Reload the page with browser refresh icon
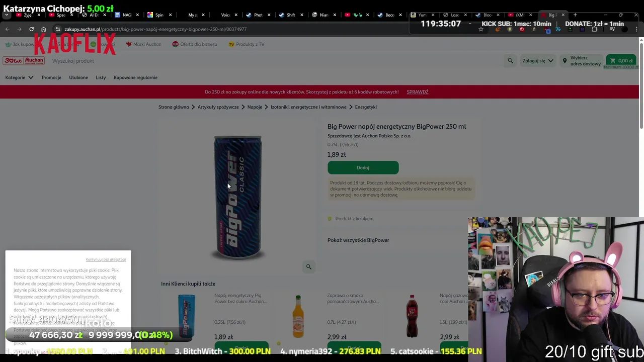 pyautogui.click(x=31, y=29)
